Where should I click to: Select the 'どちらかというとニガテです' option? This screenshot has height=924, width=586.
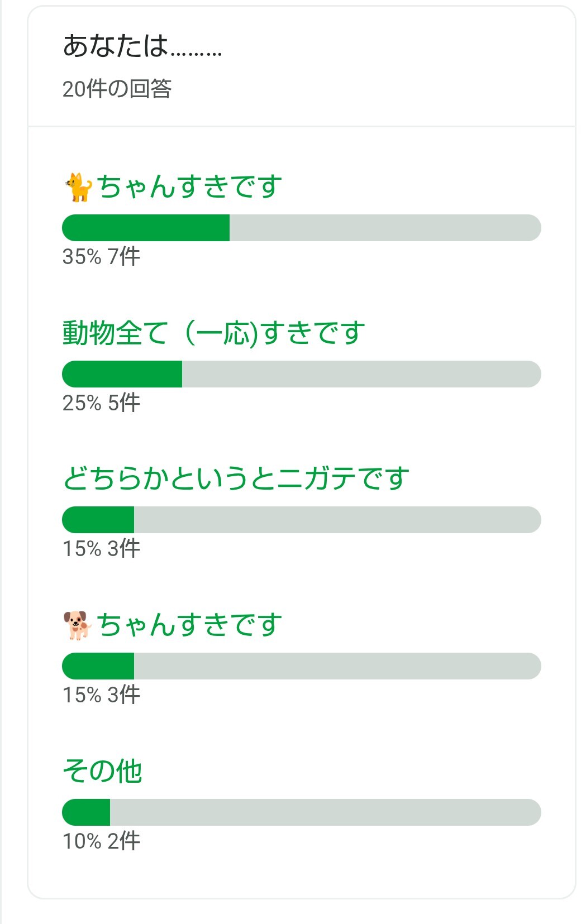tap(236, 478)
